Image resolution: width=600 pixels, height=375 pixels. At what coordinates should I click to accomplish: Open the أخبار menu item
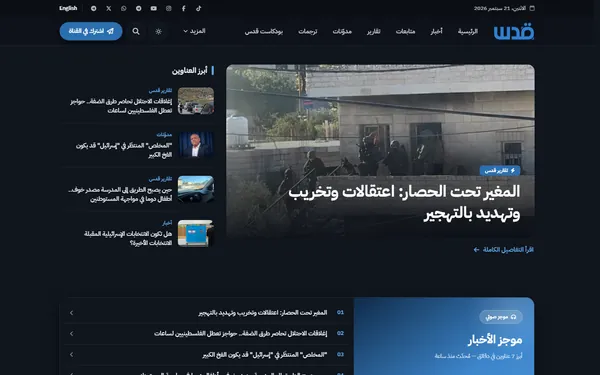(436, 31)
